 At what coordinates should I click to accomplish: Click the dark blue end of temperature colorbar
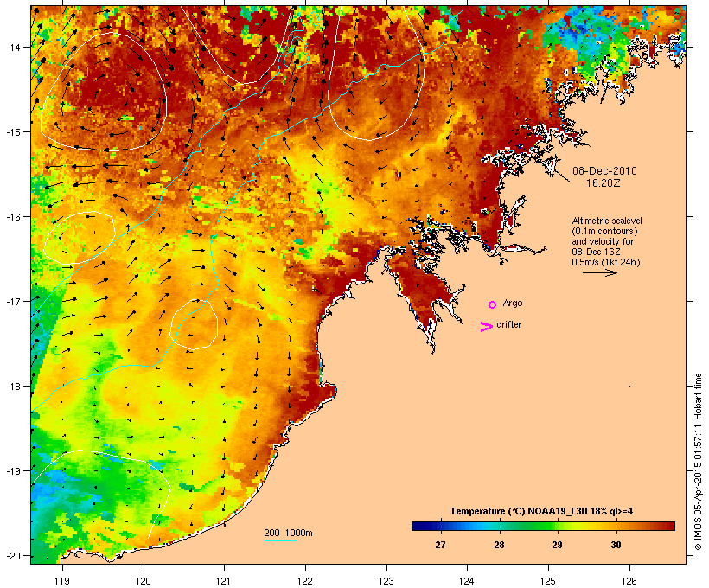click(418, 526)
